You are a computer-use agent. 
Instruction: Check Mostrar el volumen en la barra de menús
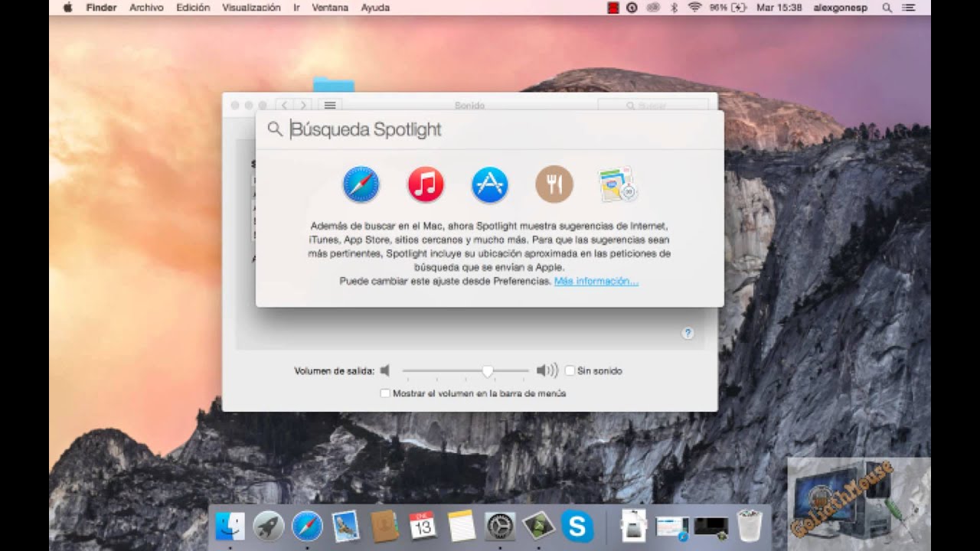[385, 393]
